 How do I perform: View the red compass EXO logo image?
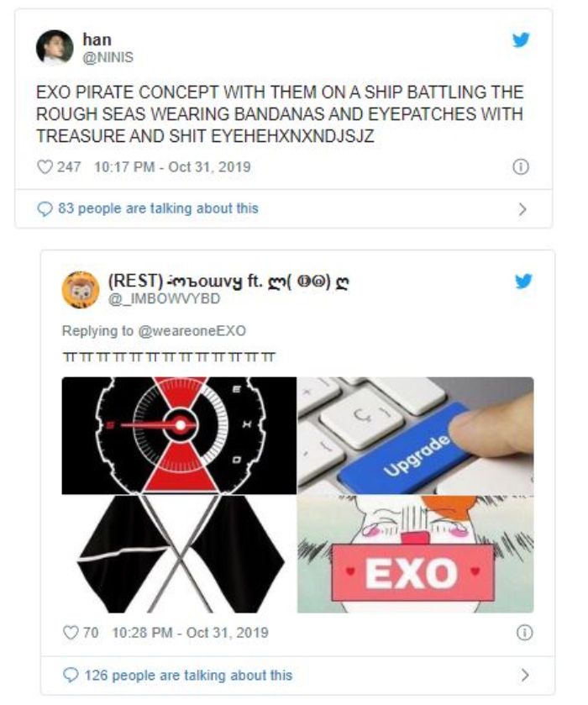point(179,435)
